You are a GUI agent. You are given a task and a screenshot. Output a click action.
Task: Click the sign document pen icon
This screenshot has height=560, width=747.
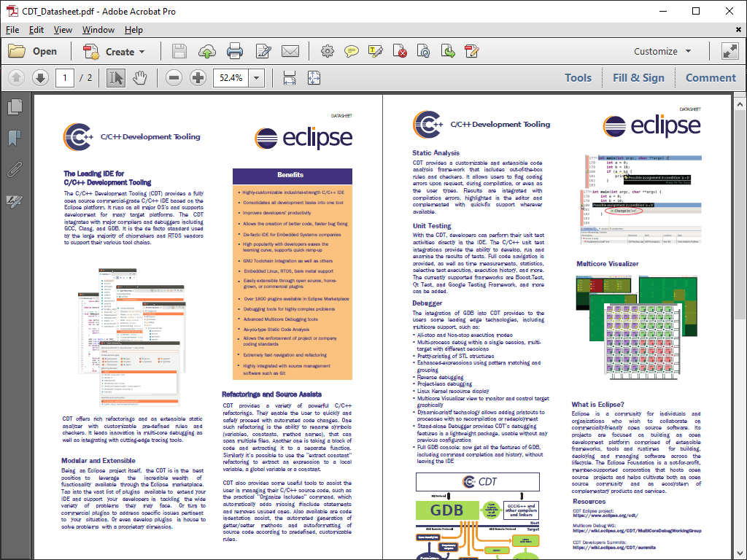pos(472,52)
